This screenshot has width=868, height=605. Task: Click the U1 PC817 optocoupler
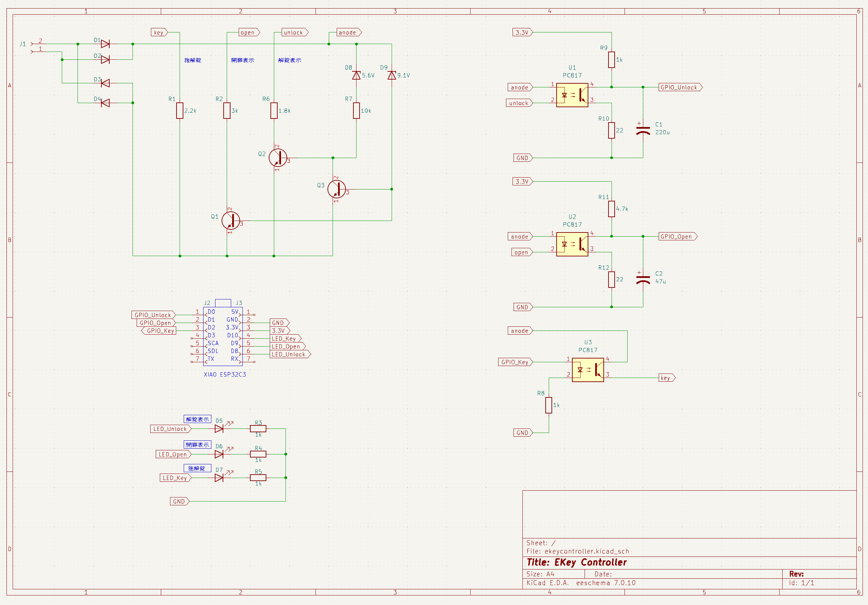coord(572,95)
